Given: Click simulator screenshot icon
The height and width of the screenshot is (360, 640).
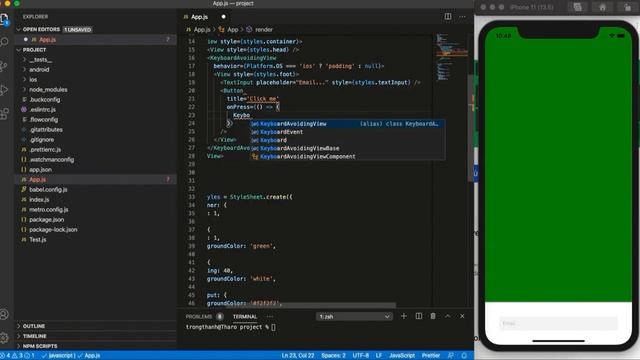Looking at the screenshot, I should (578, 7).
